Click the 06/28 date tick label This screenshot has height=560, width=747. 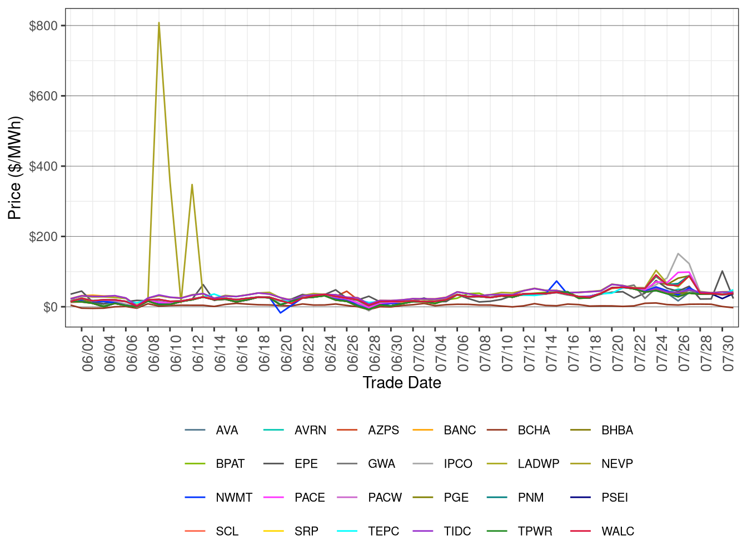click(375, 352)
